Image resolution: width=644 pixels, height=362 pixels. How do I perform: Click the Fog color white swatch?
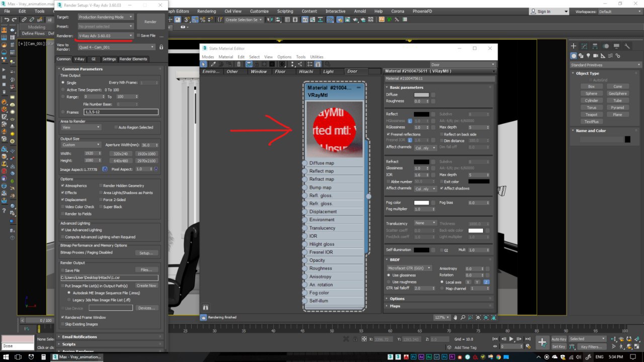coord(422,203)
